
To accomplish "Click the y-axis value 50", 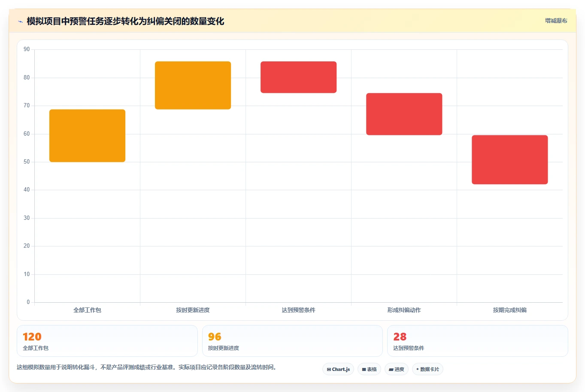I will click(27, 162).
